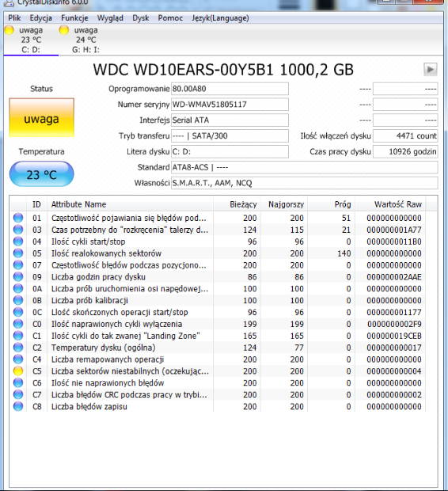Select row Liczba błędów zapisu
448x491 pixels.
218,406
